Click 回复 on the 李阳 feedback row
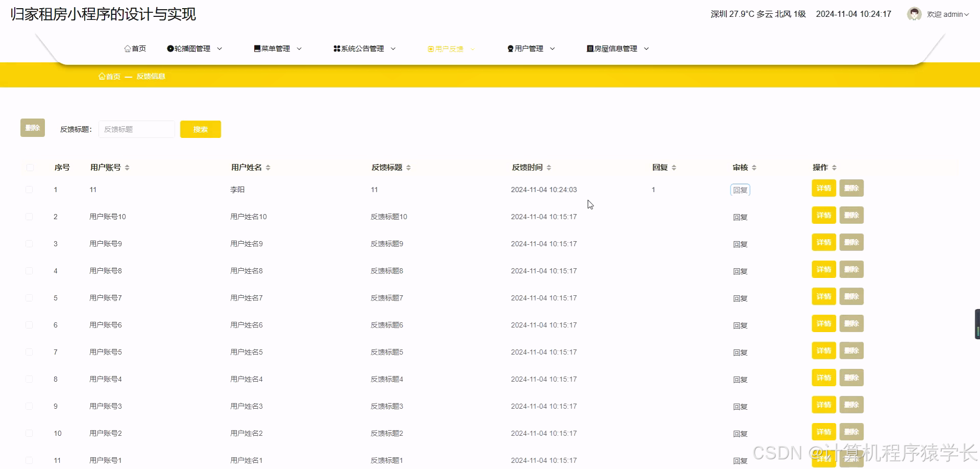The image size is (980, 469). click(740, 189)
